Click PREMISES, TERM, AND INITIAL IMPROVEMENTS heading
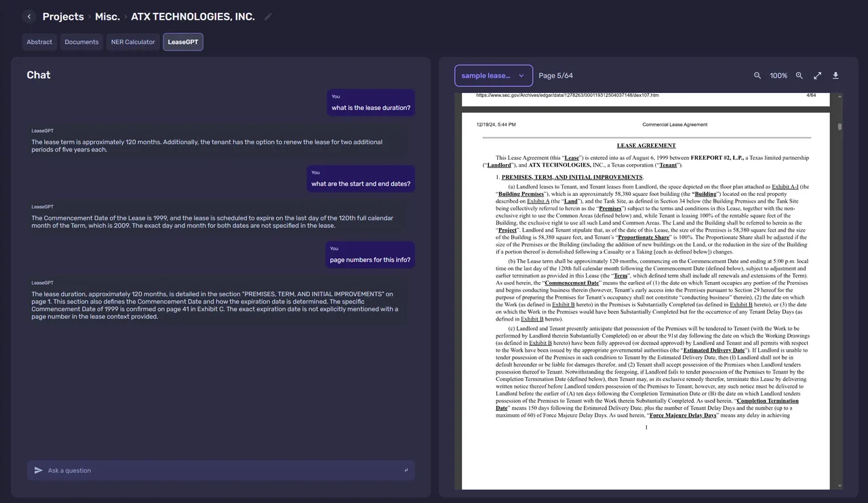868x503 pixels. pyautogui.click(x=572, y=177)
